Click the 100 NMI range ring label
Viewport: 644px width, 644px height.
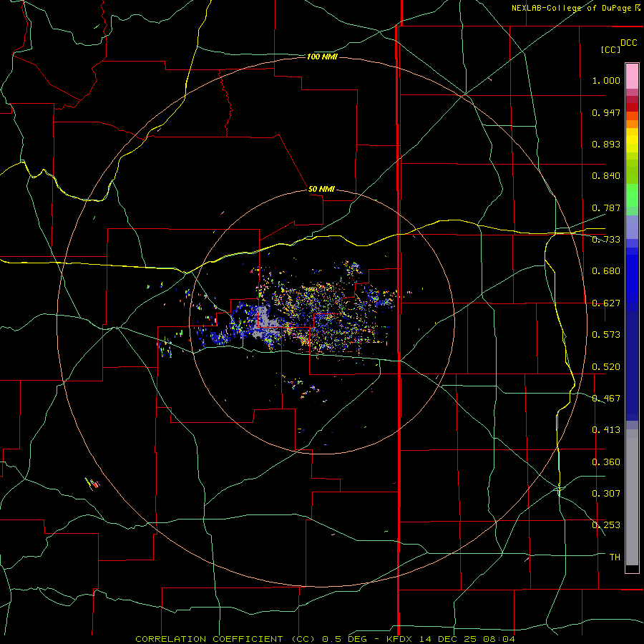coord(322,57)
